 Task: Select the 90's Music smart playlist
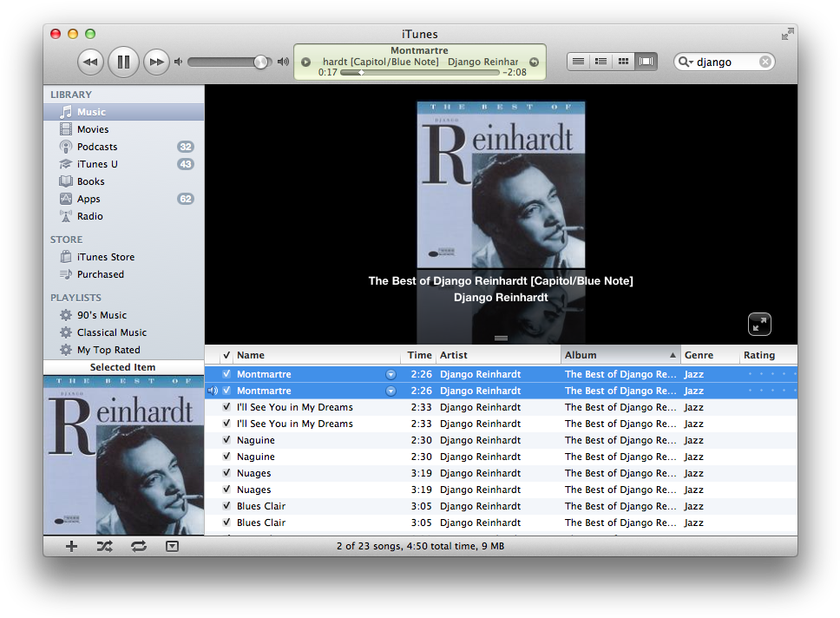(x=124, y=315)
